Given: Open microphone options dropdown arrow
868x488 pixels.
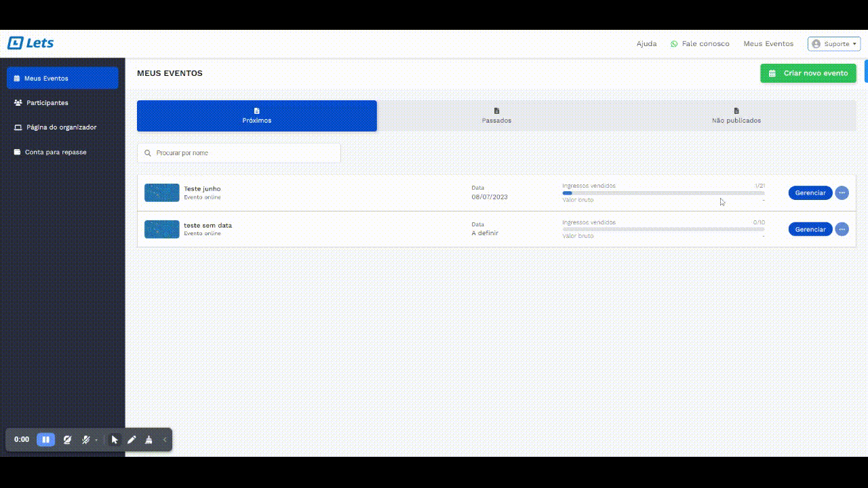Looking at the screenshot, I should pyautogui.click(x=96, y=441).
